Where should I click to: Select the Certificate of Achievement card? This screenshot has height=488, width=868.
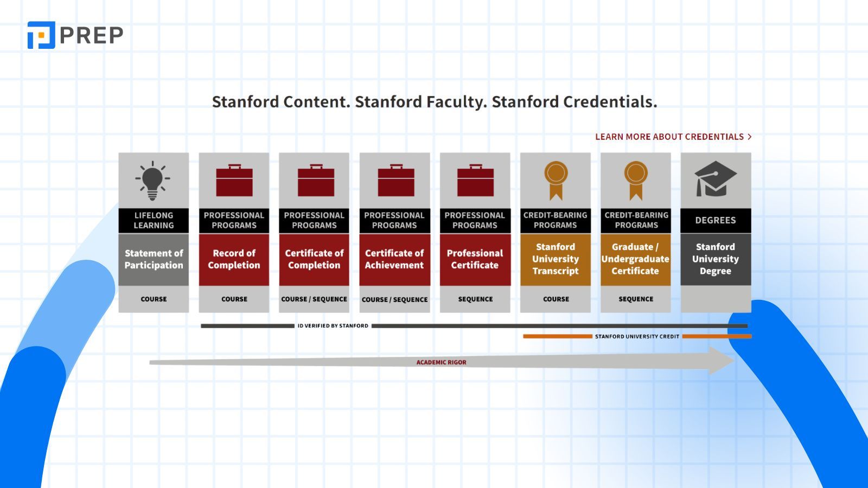tap(394, 259)
